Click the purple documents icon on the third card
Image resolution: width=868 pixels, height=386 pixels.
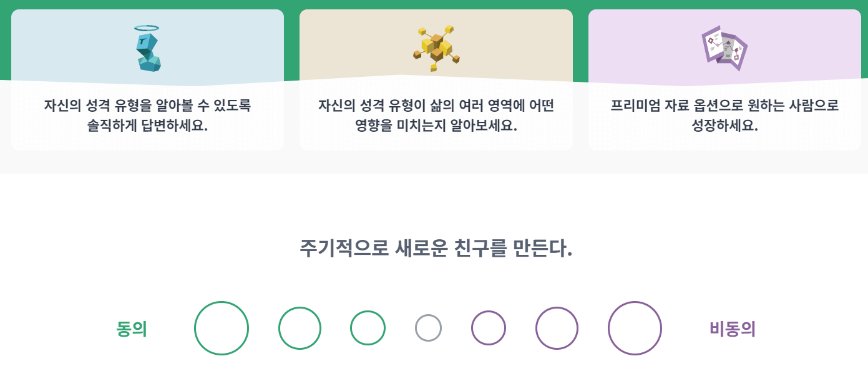724,47
